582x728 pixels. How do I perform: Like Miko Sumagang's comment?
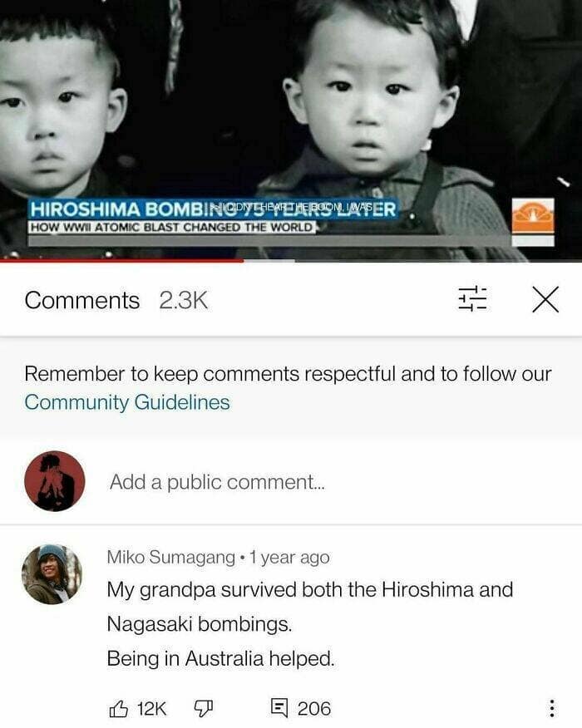(x=118, y=709)
